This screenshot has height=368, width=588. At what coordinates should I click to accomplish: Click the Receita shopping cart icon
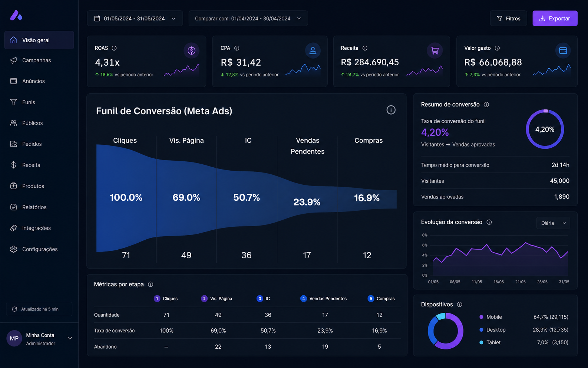[x=435, y=50]
